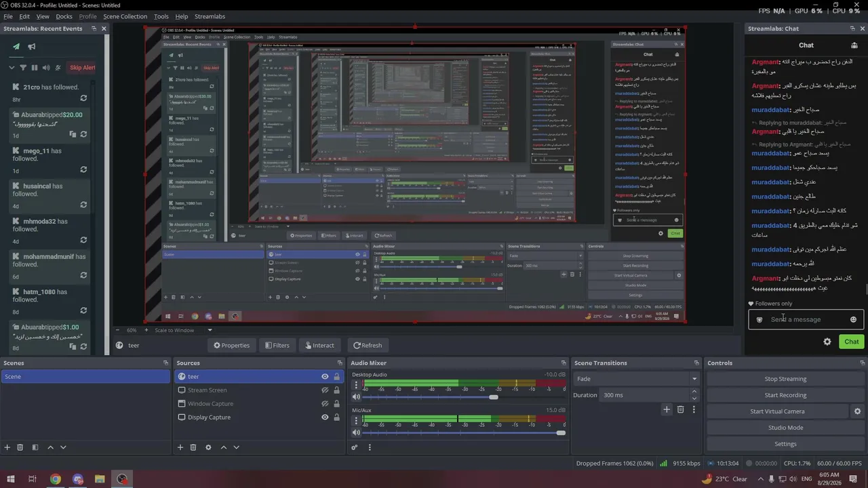The image size is (868, 488).
Task: Click Stop Streaming
Action: 785,379
